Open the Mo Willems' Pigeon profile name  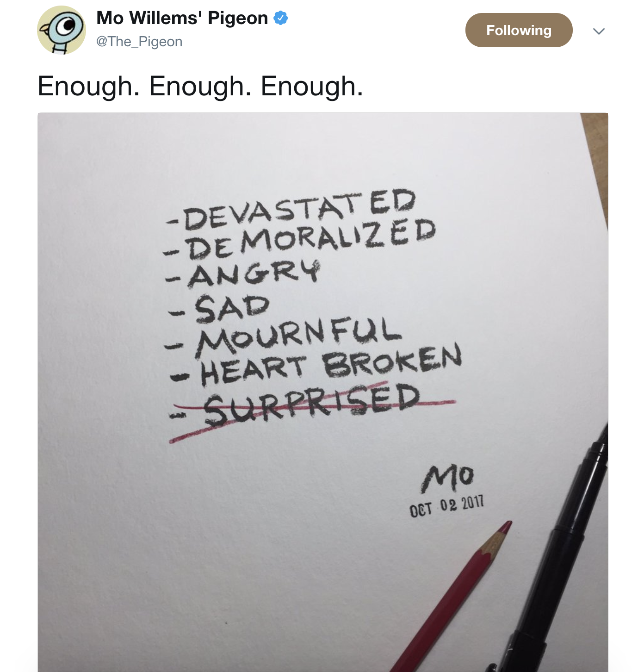point(182,18)
